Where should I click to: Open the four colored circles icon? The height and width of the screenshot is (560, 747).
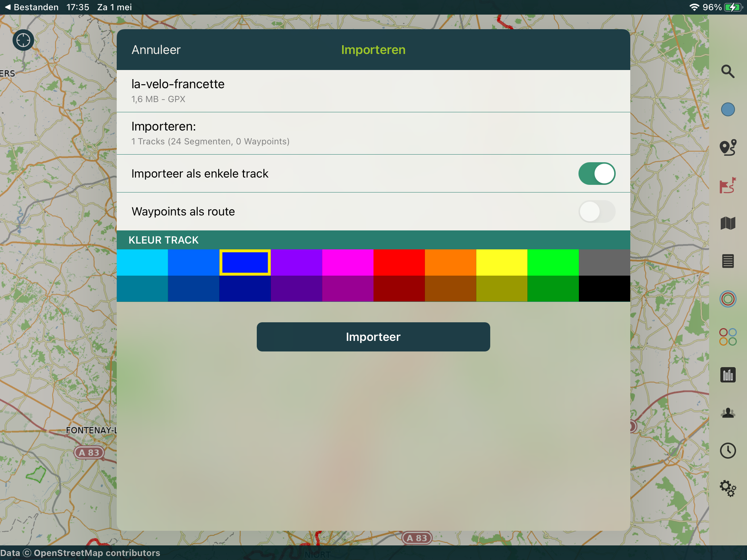coord(728,337)
